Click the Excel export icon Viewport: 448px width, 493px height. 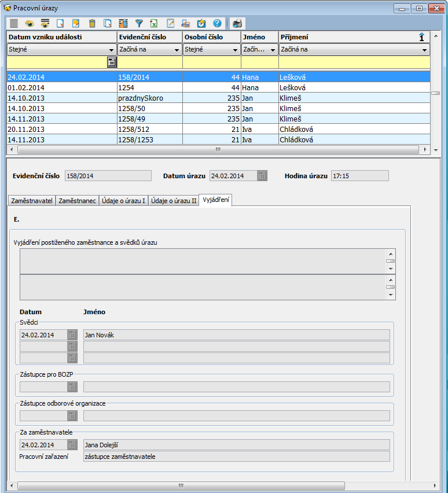pyautogui.click(x=154, y=24)
